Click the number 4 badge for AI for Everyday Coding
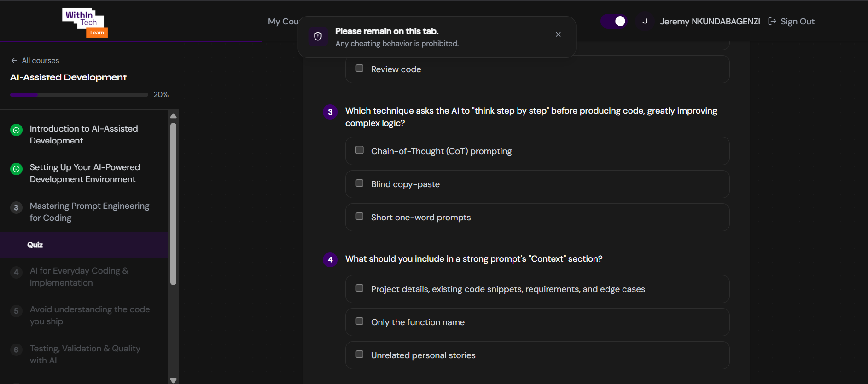 tap(16, 272)
